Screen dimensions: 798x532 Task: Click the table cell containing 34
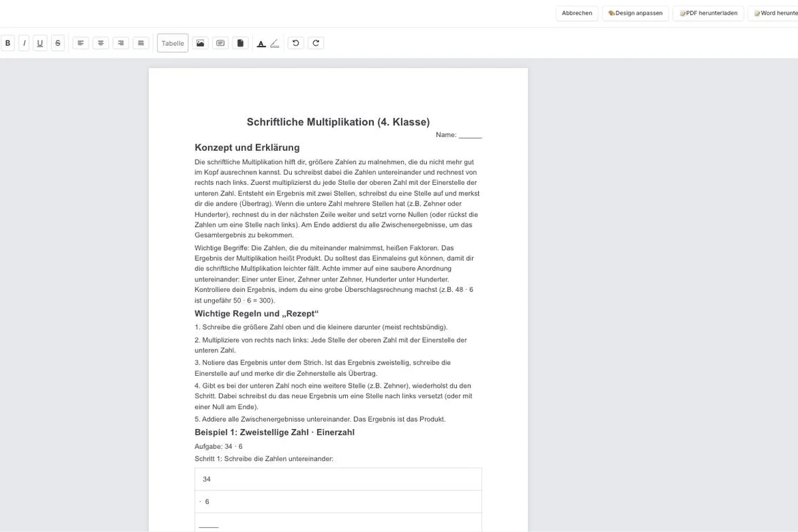point(338,479)
